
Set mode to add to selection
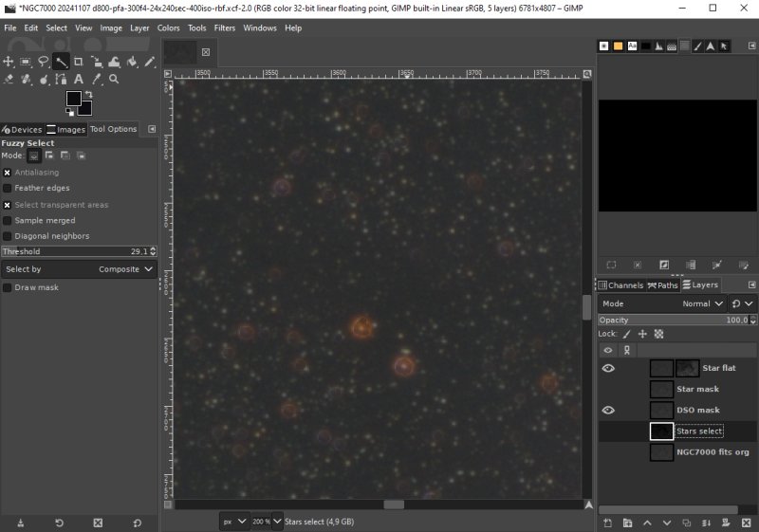pyautogui.click(x=49, y=156)
